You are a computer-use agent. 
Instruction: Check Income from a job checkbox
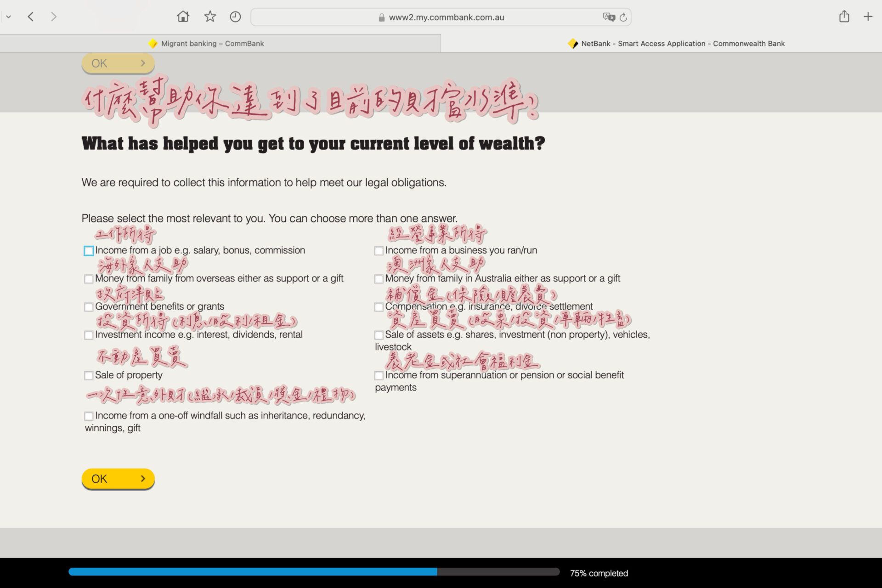tap(89, 251)
